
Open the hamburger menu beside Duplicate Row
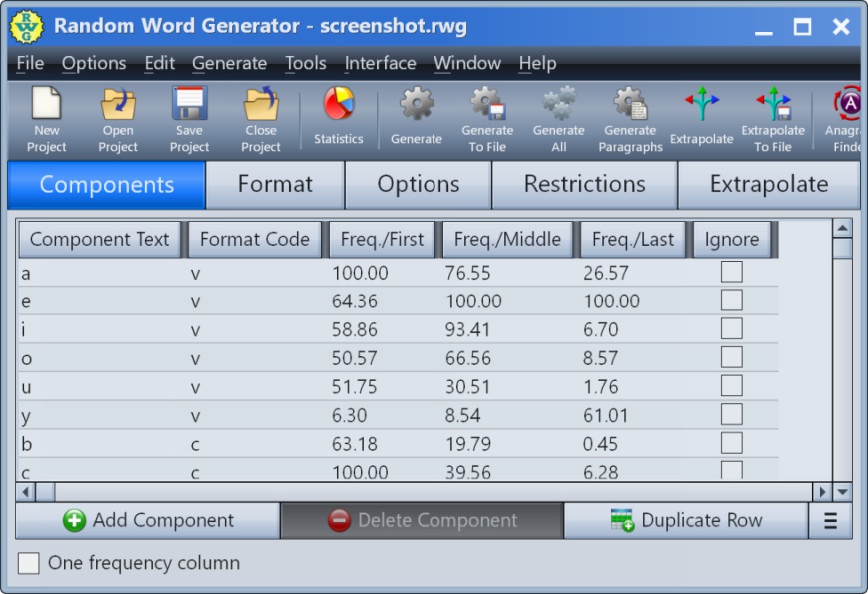(830, 521)
